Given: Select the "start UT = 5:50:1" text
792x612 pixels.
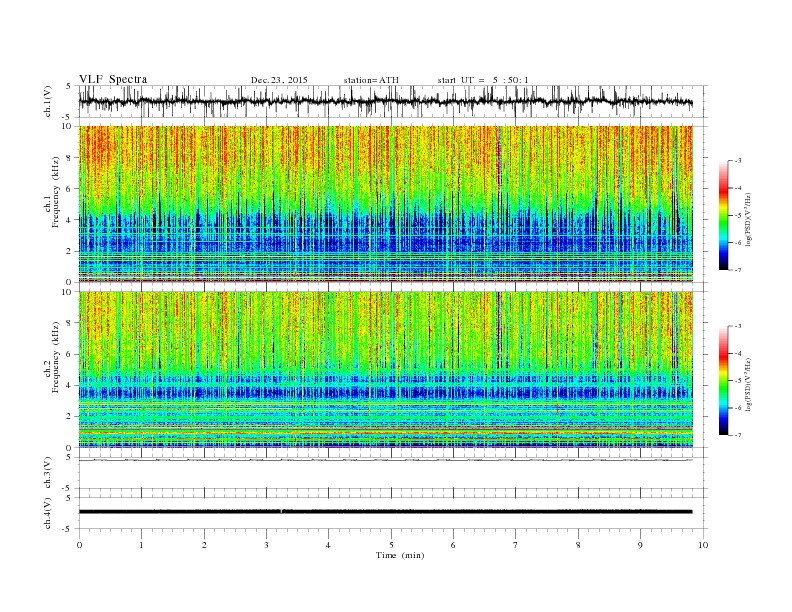Looking at the screenshot, I should click(483, 80).
